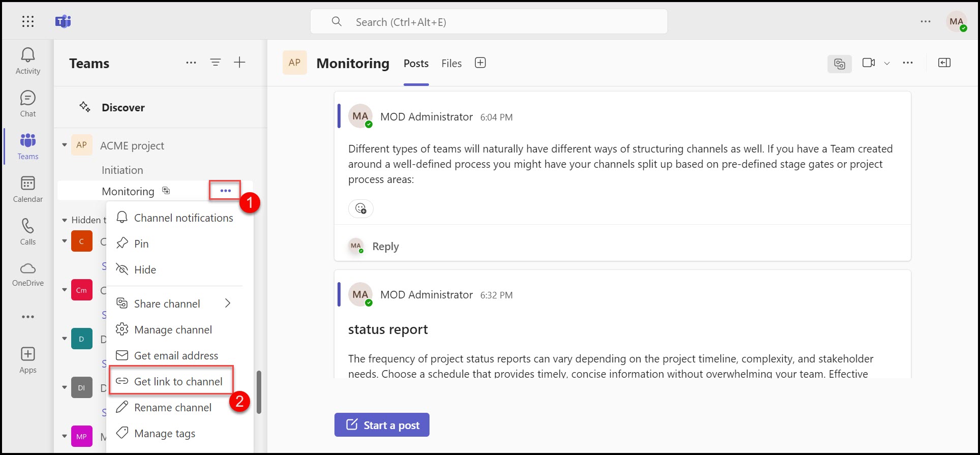
Task: Open meeting options dropdown arrow
Action: [887, 63]
